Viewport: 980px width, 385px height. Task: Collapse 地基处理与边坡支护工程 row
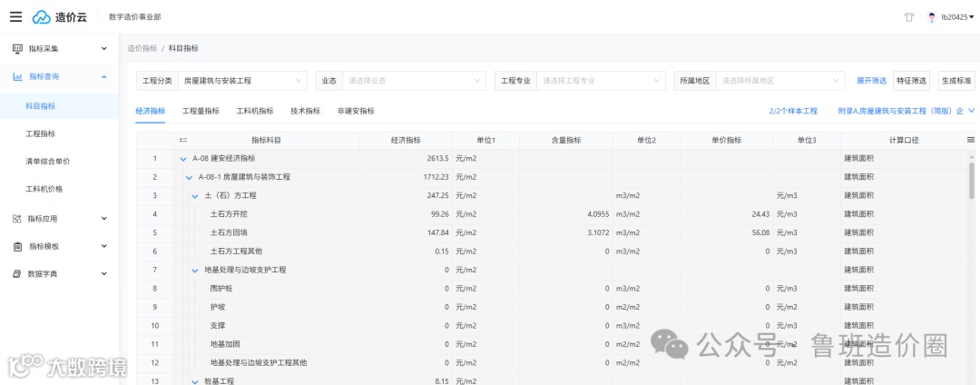tap(195, 271)
